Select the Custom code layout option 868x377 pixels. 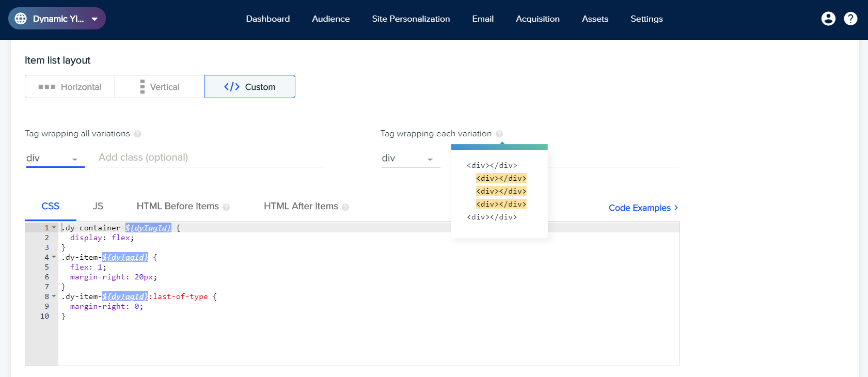click(x=250, y=87)
